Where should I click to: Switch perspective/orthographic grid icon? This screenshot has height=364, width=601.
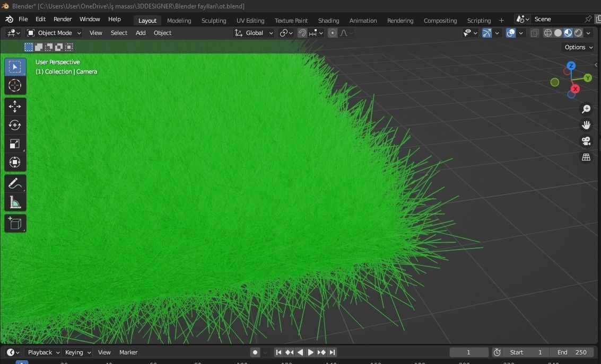(586, 157)
